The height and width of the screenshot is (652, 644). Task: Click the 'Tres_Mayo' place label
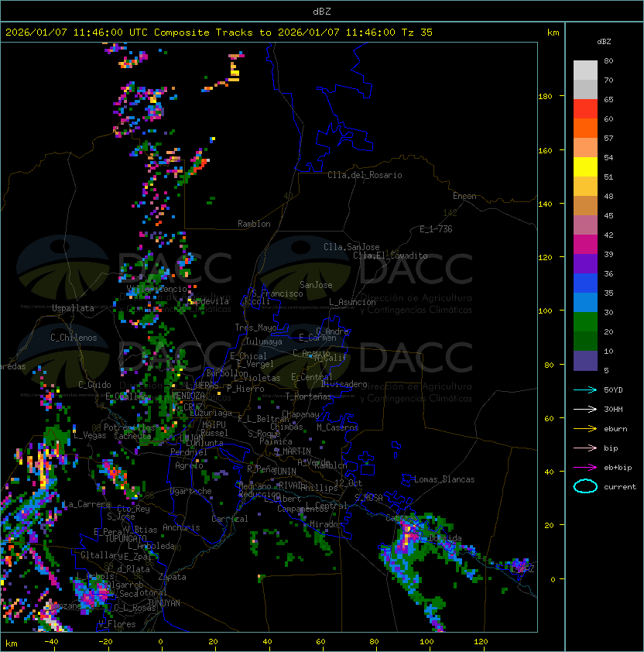[x=255, y=328]
